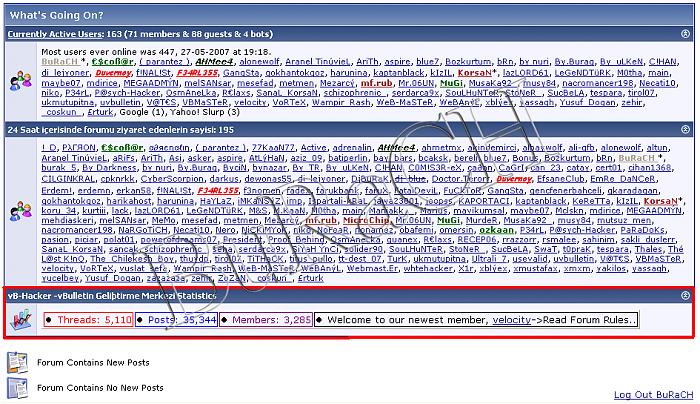Click the Forum Contains New Posts icon
700x404 pixels.
pyautogui.click(x=16, y=362)
